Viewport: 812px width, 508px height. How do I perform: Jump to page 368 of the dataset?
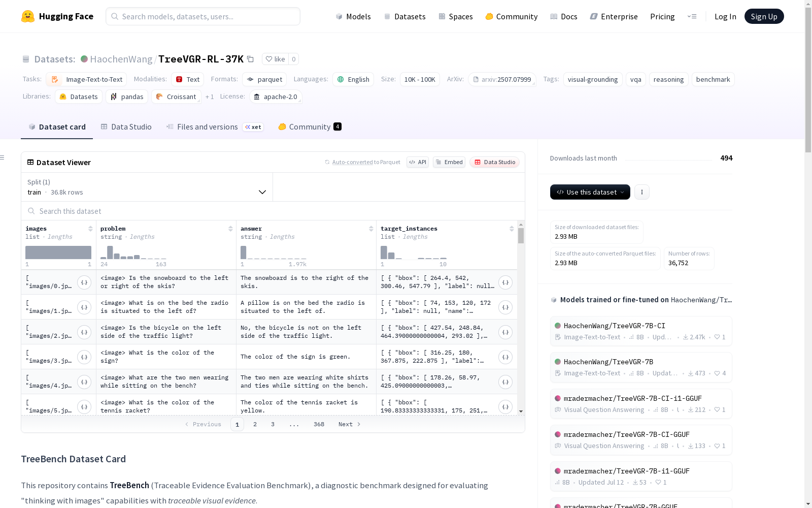[x=319, y=424]
